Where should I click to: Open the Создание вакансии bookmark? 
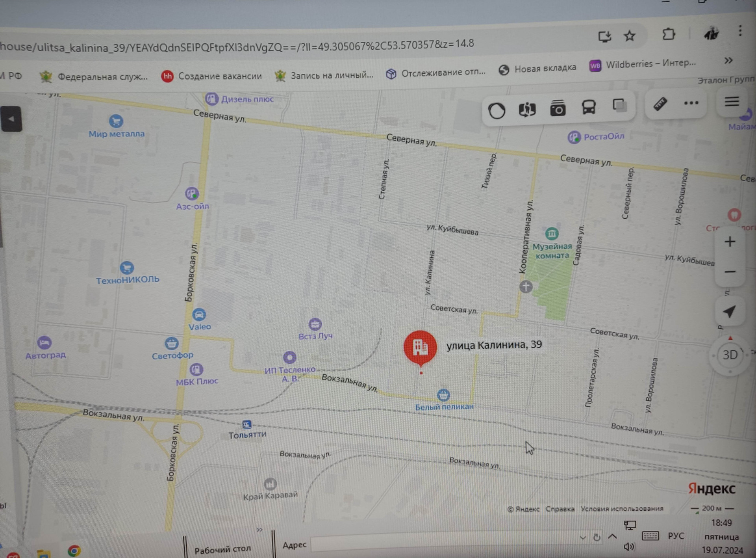[212, 76]
